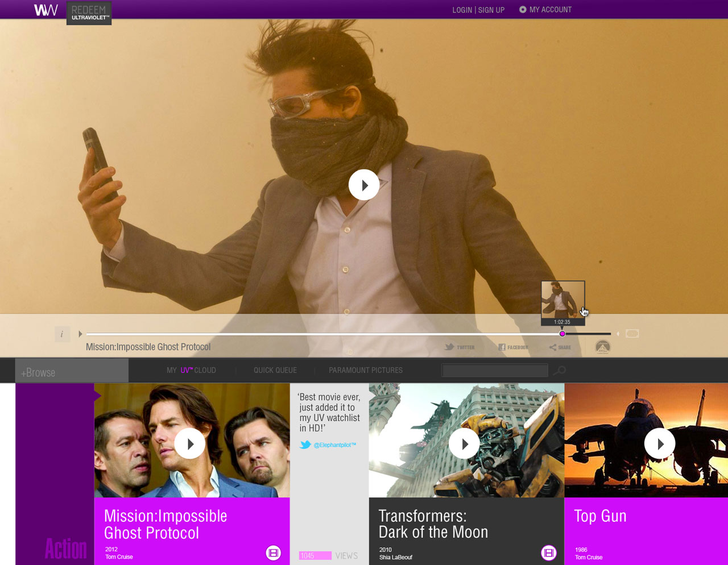Open the Mission:Impossible Ghost Protocol card title

[x=166, y=524]
